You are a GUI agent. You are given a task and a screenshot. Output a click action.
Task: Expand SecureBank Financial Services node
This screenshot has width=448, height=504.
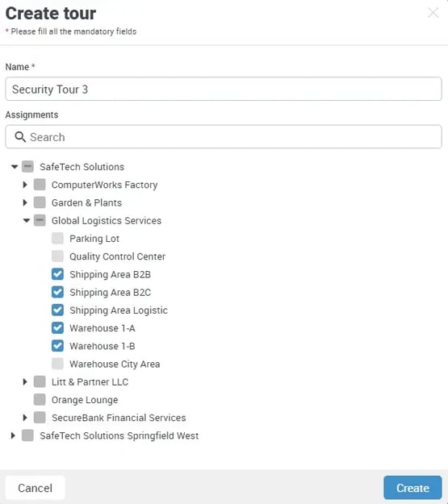point(25,418)
